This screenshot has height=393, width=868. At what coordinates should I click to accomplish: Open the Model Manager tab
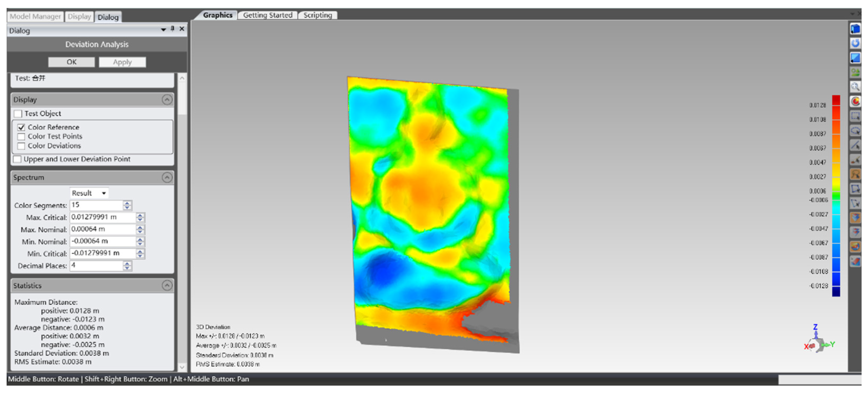pyautogui.click(x=35, y=17)
